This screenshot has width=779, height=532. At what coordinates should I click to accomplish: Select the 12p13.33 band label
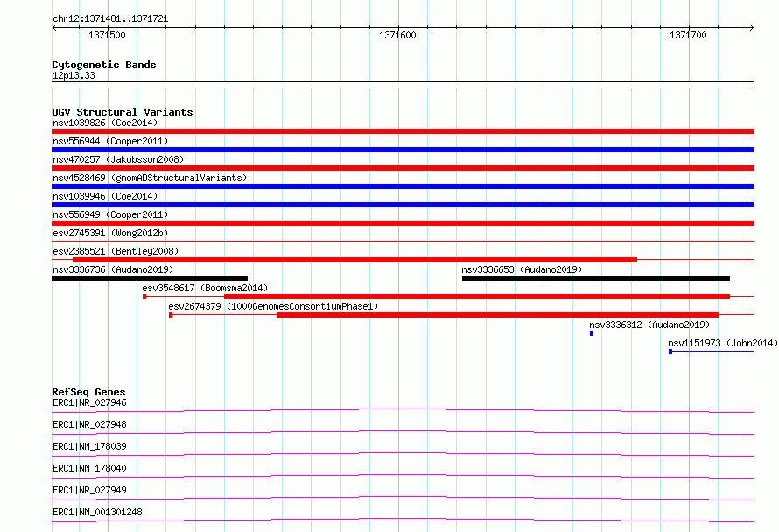(74, 75)
